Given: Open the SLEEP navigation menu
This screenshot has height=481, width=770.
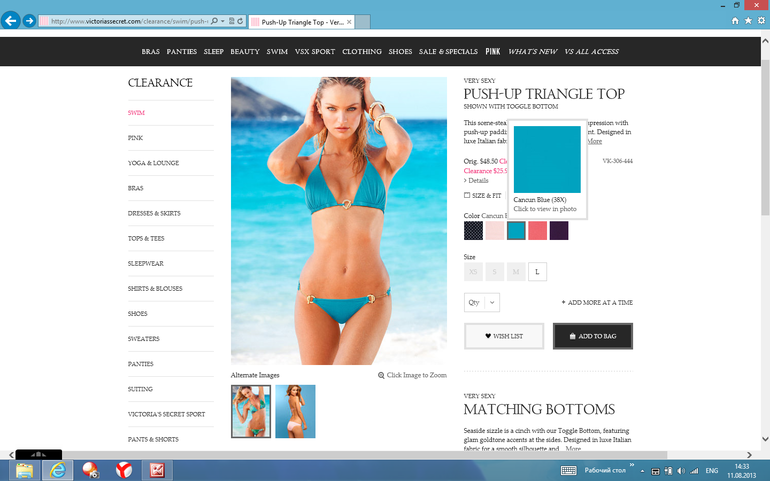Looking at the screenshot, I should pyautogui.click(x=214, y=52).
